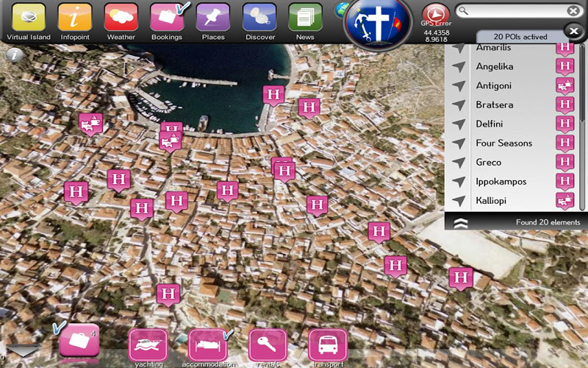Click the hotel H icon beside Four Seasons

point(564,144)
